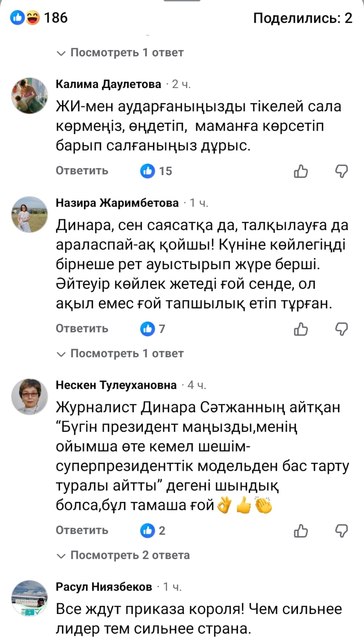The height and width of the screenshot is (640, 364).
Task: Expand the first 'Посмотреть 1 ответ' at top
Action: (x=120, y=53)
